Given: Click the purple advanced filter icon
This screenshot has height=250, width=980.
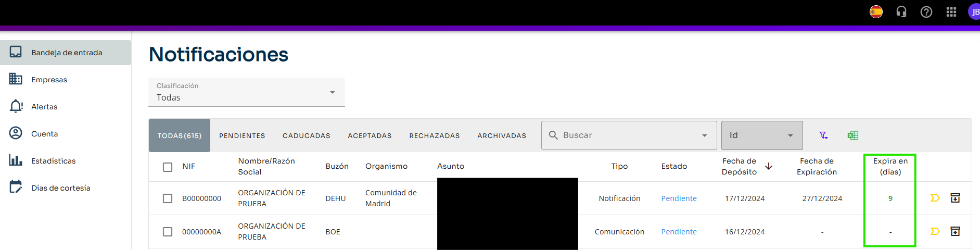Looking at the screenshot, I should pos(823,135).
